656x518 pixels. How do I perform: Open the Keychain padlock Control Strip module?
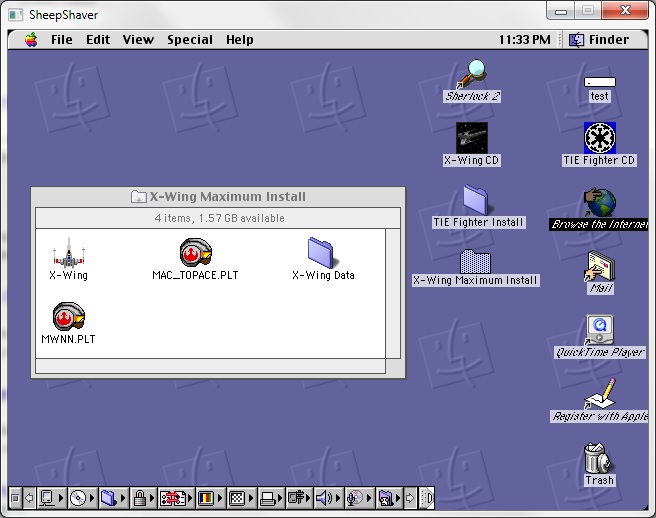pos(144,498)
